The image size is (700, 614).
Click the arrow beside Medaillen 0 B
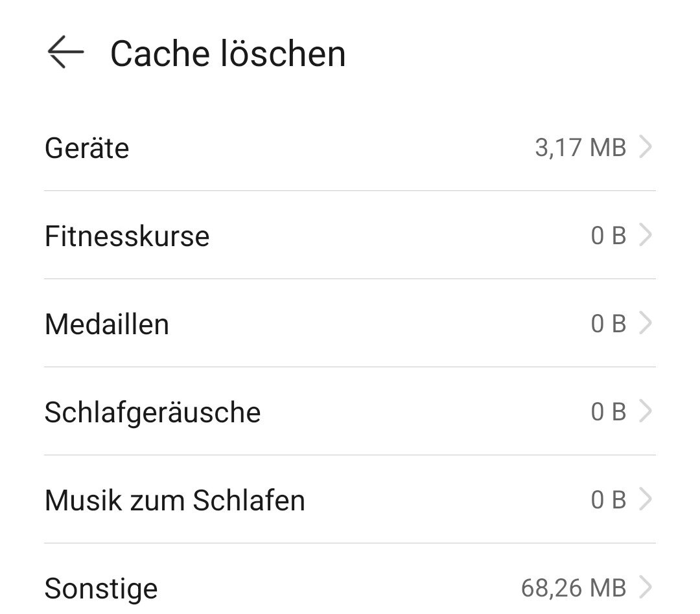pos(646,323)
